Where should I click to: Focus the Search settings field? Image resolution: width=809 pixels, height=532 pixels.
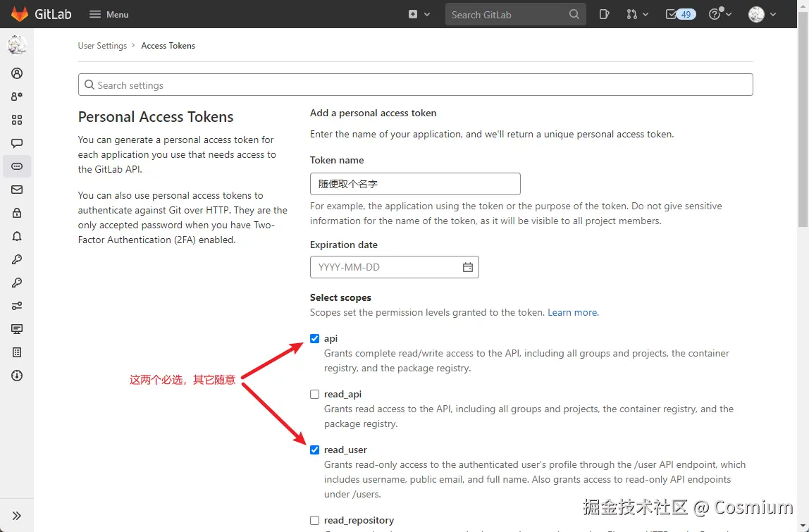coord(415,85)
